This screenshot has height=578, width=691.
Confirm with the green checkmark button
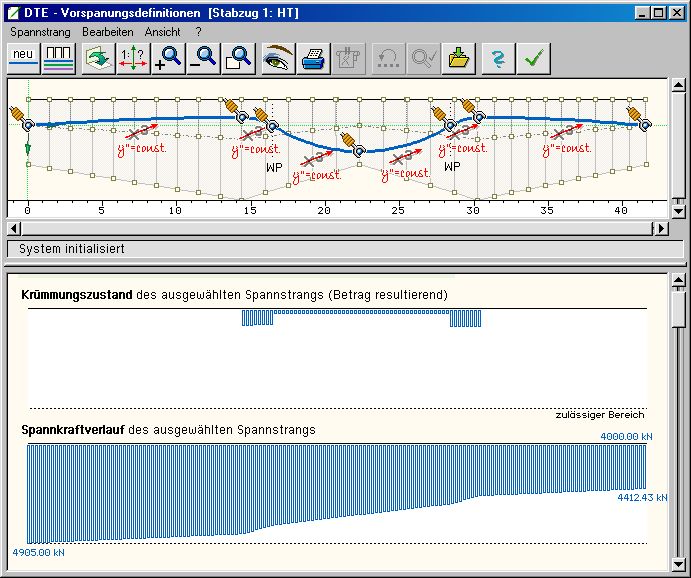[535, 58]
